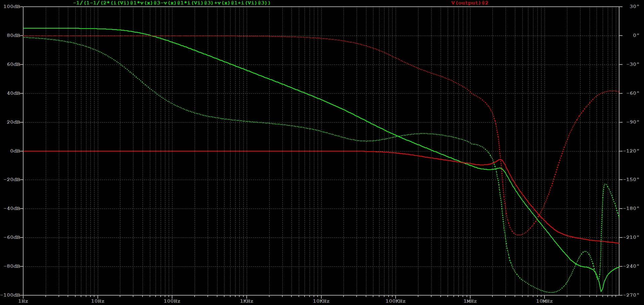Click the -180° phase axis label

pos(632,209)
